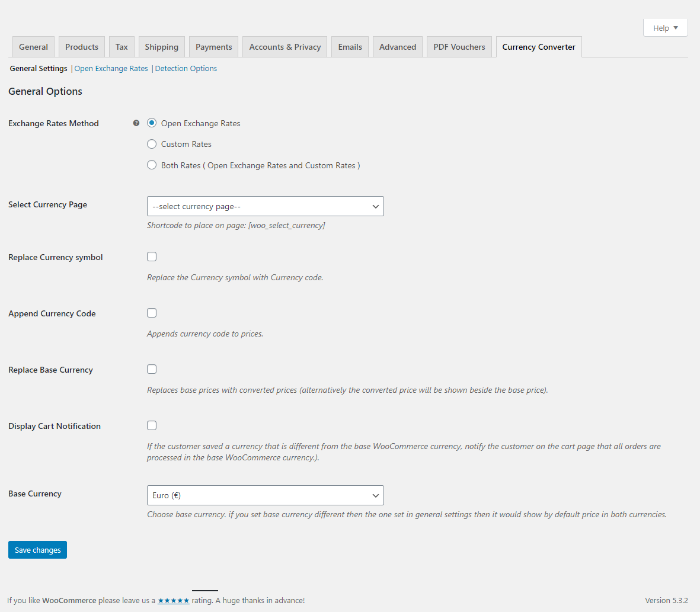Open the Open Exchange Rates sub-section link
700x612 pixels.
click(x=111, y=69)
